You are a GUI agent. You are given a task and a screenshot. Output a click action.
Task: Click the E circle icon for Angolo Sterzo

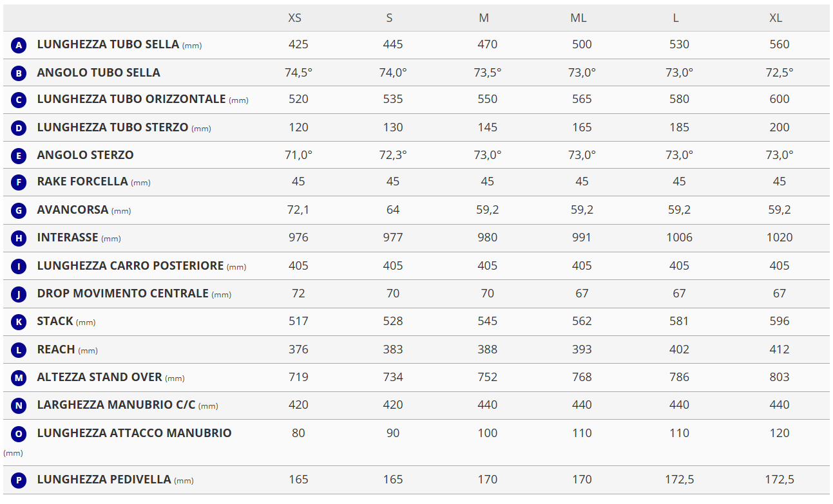(19, 155)
